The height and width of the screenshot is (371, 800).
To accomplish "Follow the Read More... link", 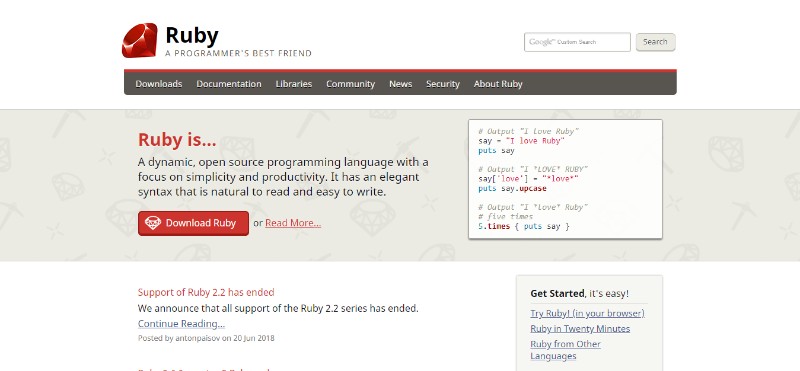I will click(x=293, y=223).
